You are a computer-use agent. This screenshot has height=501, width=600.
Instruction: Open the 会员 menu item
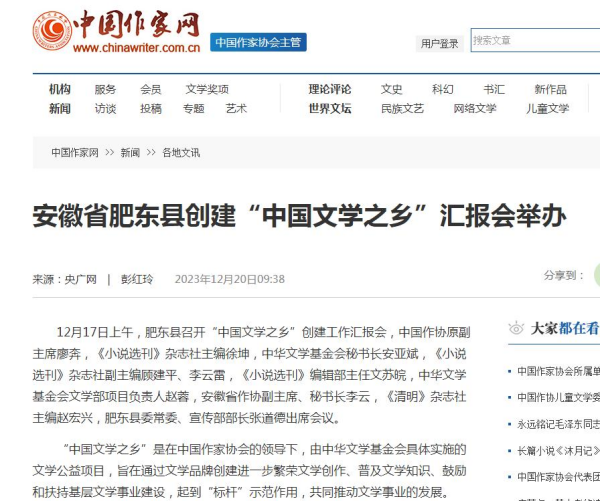(x=151, y=90)
